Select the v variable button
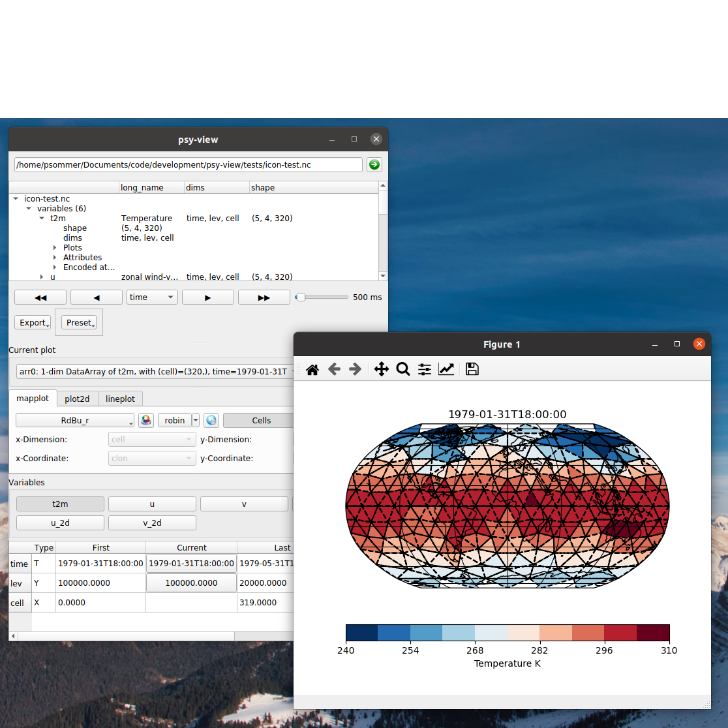 pyautogui.click(x=244, y=504)
